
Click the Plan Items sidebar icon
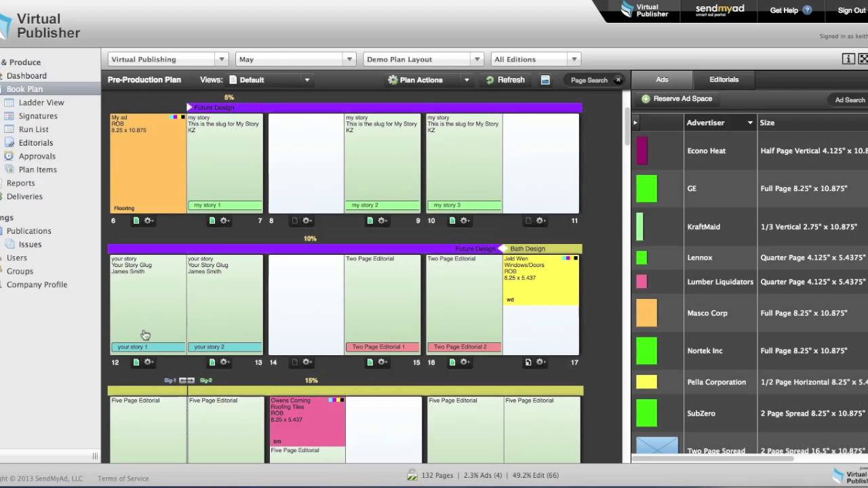[x=9, y=169]
